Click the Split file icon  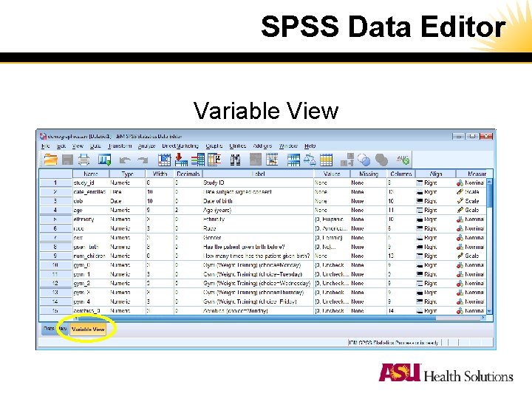point(293,160)
